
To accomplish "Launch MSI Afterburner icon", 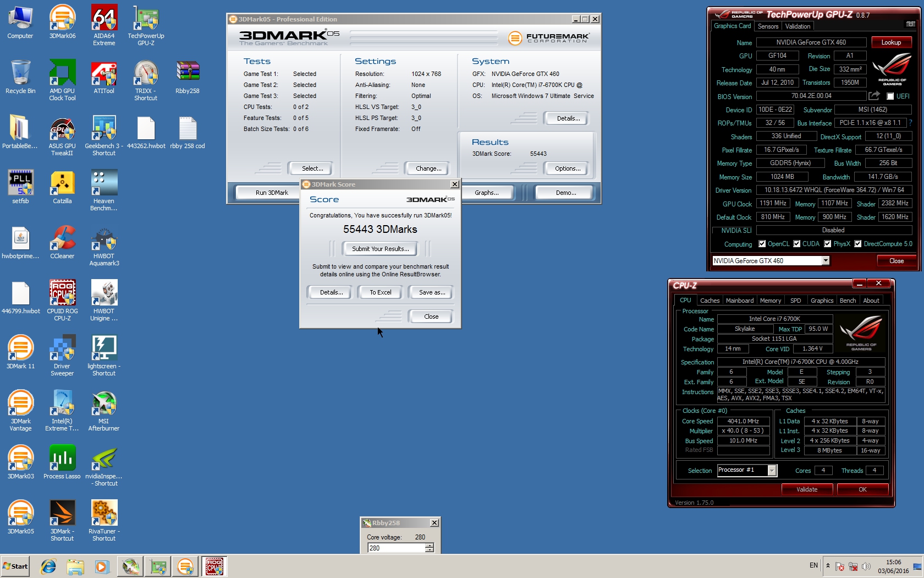I will [104, 411].
